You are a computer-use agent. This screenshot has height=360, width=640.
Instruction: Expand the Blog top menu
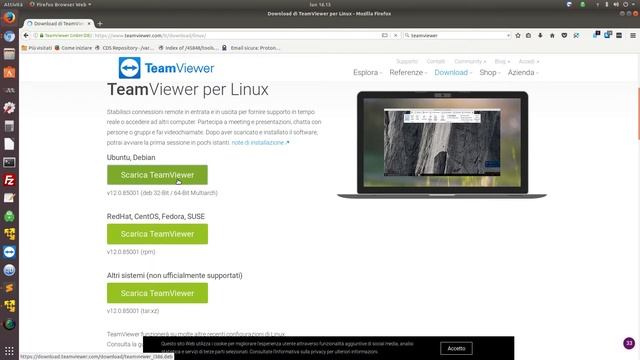502,61
